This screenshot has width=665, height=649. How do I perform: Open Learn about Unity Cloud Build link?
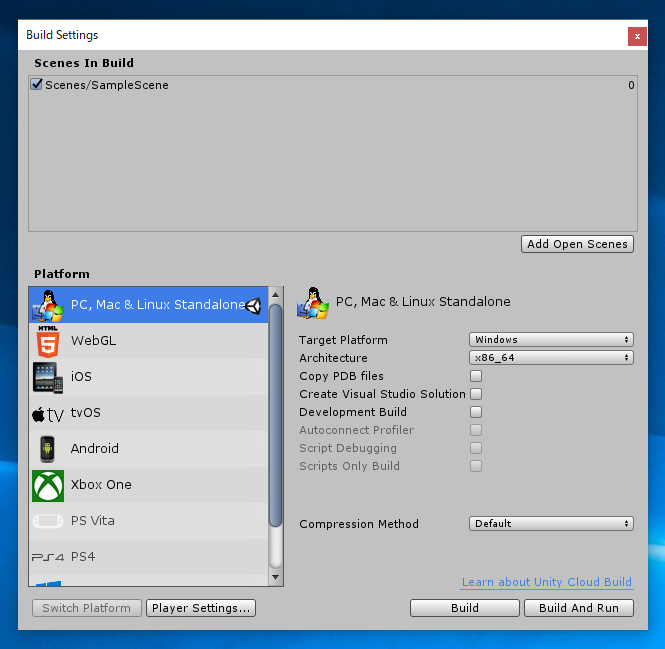547,582
